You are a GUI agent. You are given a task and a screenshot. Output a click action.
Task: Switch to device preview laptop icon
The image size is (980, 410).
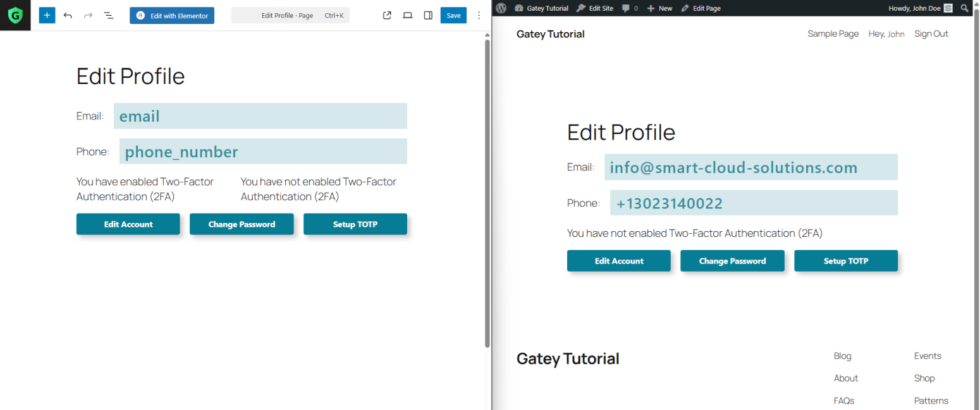click(x=408, y=15)
